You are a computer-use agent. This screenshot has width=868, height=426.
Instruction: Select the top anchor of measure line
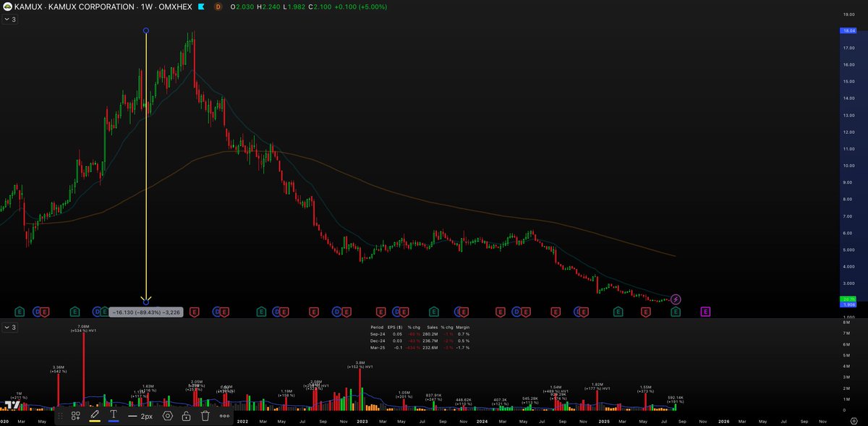146,31
